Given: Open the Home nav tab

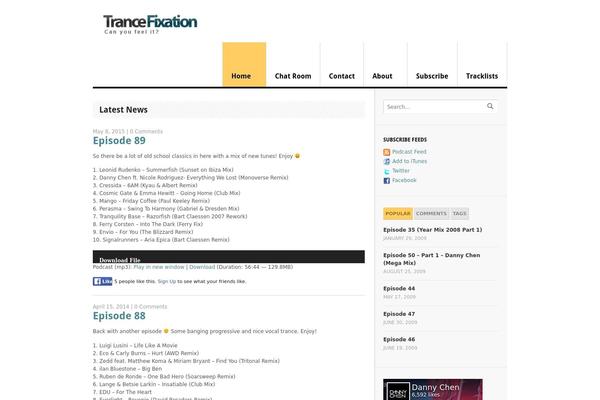Looking at the screenshot, I should [x=244, y=65].
